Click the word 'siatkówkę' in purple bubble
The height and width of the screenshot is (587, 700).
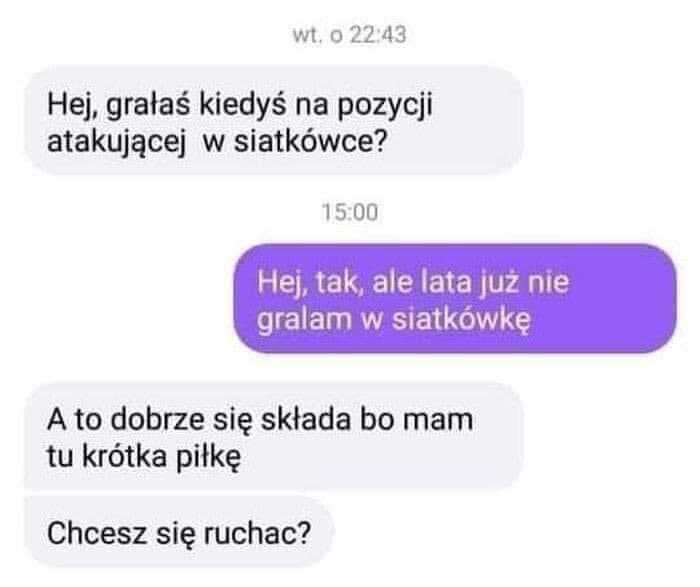[x=461, y=320]
